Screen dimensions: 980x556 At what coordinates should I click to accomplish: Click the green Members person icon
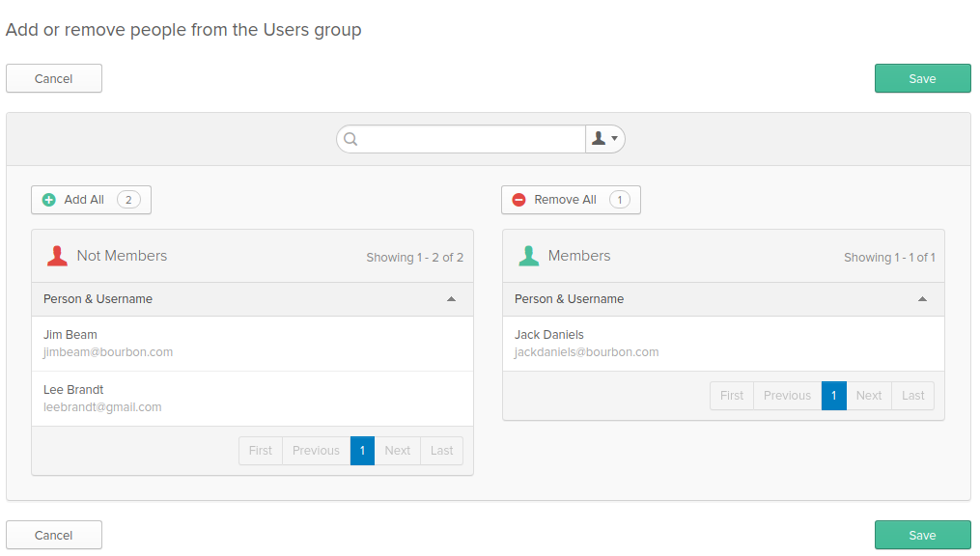[528, 256]
